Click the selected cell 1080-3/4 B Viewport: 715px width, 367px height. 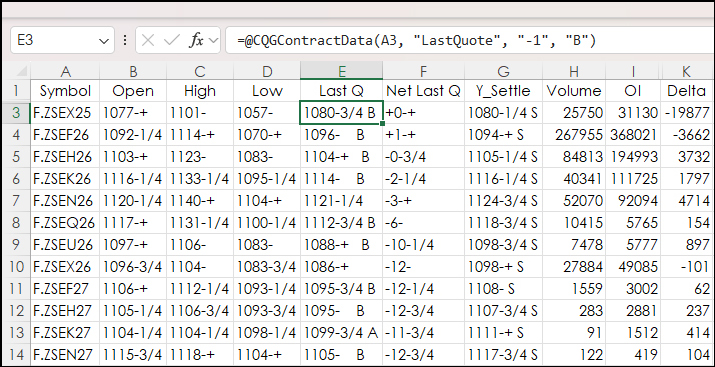[x=341, y=113]
